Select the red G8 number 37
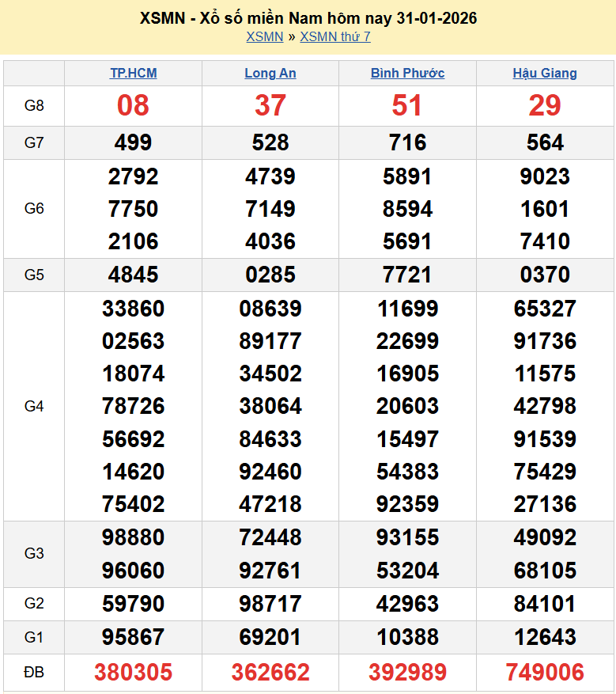The image size is (616, 694). click(x=270, y=105)
